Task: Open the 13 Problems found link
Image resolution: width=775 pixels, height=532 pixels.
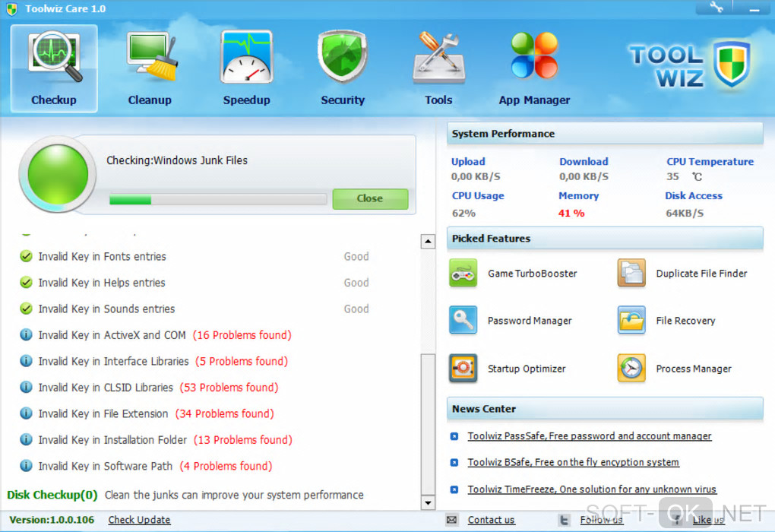Action: (x=242, y=440)
